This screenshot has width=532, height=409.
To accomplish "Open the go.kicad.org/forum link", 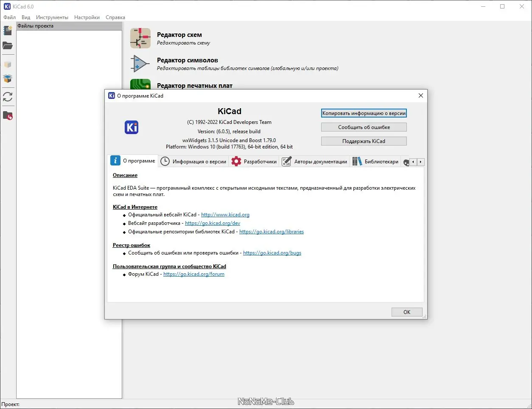I will pos(194,274).
